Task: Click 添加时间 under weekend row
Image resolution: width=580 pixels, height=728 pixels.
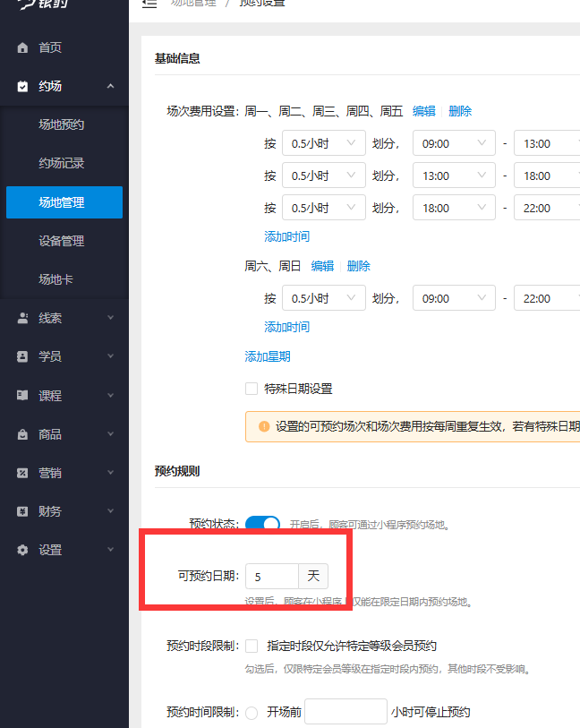Action: tap(286, 327)
